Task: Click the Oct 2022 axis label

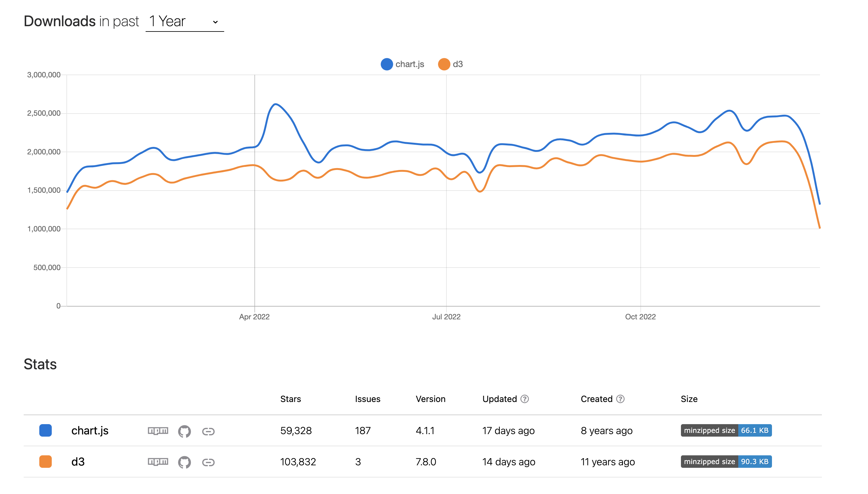Action: click(x=640, y=317)
